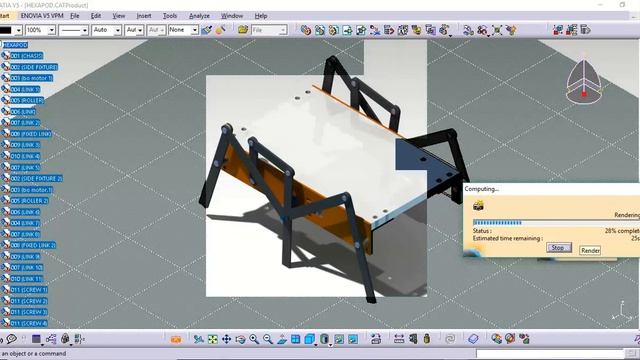This screenshot has width=640, height=360.
Task: Click the Measure Between icon
Action: pos(399,339)
